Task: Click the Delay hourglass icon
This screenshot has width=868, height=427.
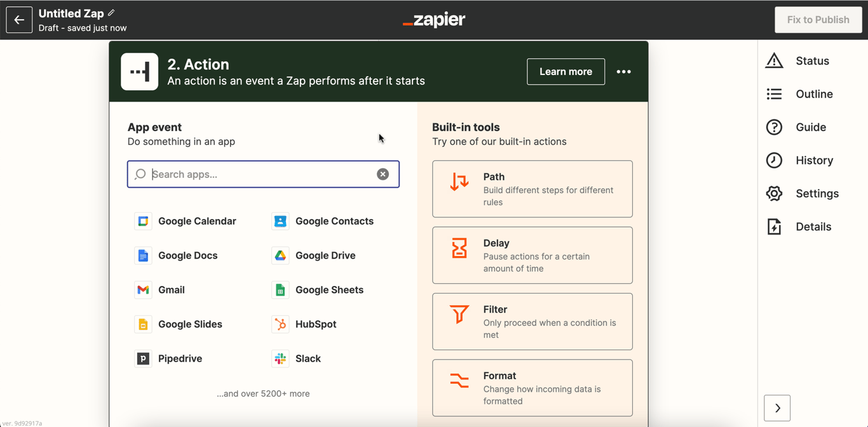Action: (x=459, y=248)
